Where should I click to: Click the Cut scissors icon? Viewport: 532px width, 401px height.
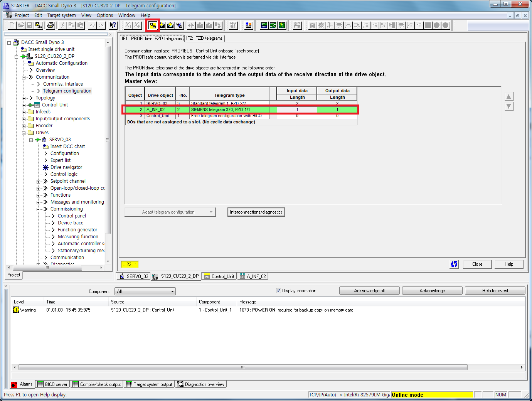pyautogui.click(x=62, y=25)
